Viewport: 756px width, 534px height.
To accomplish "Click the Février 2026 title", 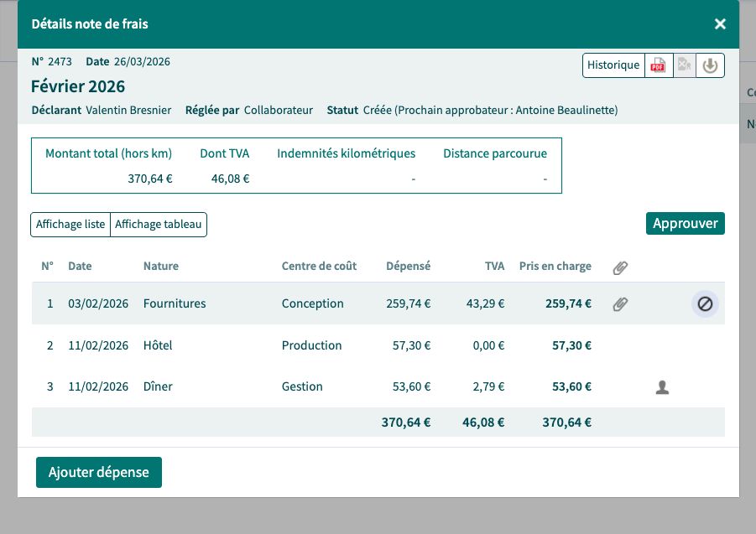I will [x=78, y=86].
